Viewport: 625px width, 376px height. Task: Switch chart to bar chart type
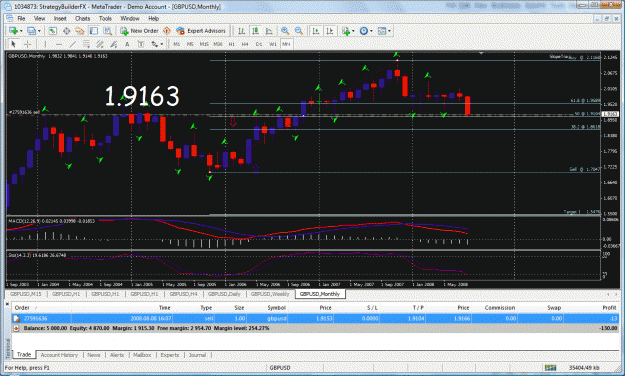click(242, 31)
